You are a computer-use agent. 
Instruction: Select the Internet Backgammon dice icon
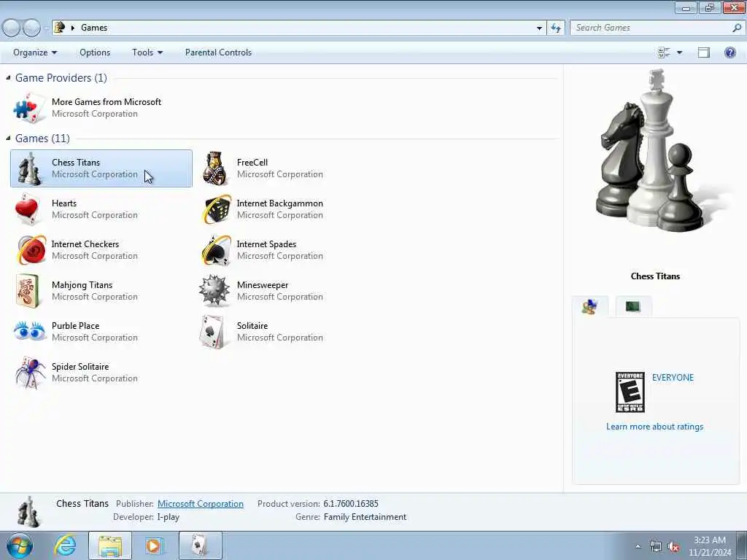[x=216, y=209]
